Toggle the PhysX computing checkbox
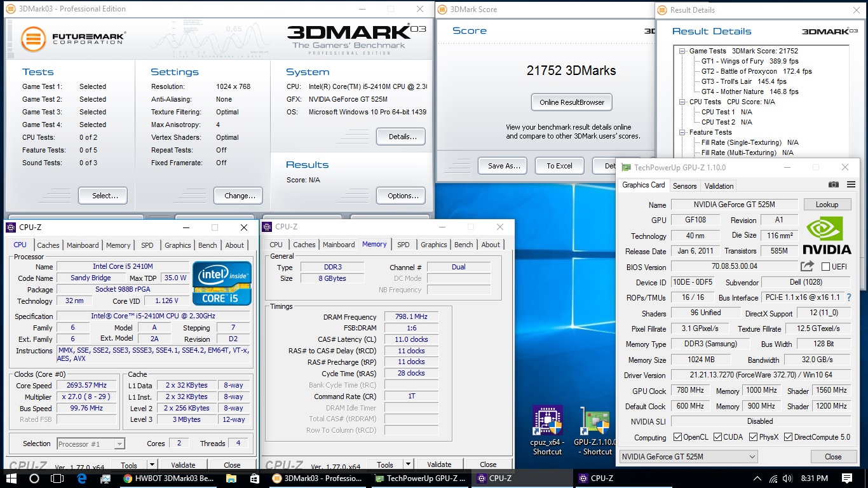868x488 pixels. [753, 437]
